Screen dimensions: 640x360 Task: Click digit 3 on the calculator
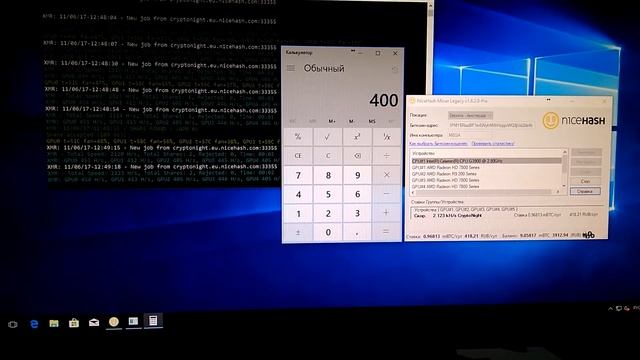357,213
